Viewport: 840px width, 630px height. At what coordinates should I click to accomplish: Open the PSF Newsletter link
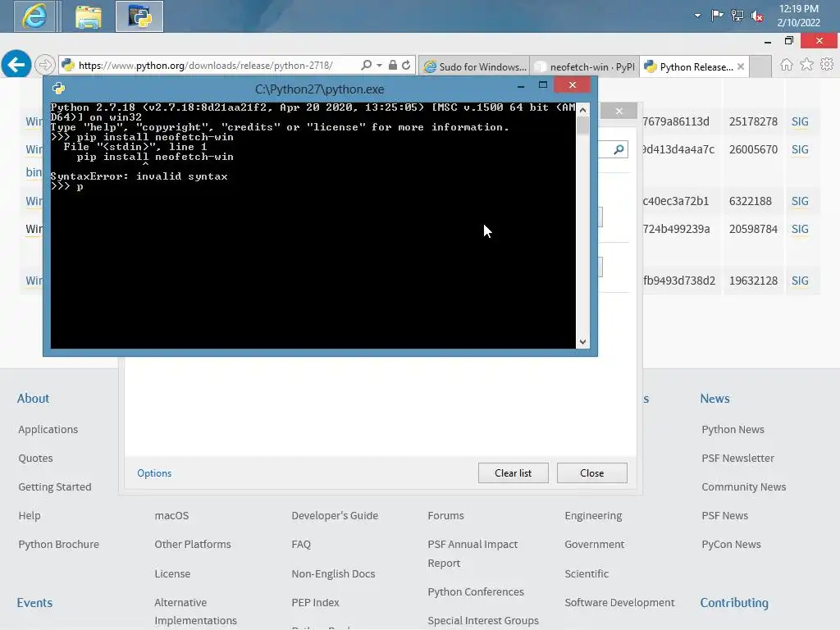(737, 458)
